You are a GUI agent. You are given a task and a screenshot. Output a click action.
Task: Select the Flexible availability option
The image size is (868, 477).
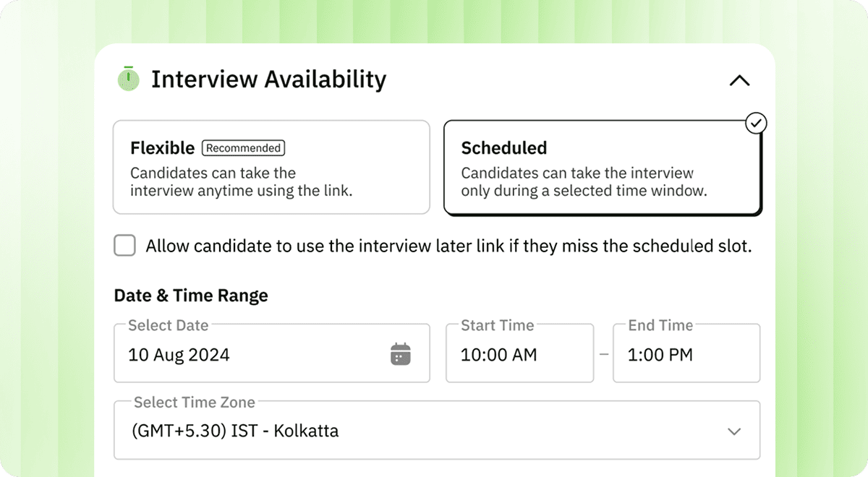[271, 167]
